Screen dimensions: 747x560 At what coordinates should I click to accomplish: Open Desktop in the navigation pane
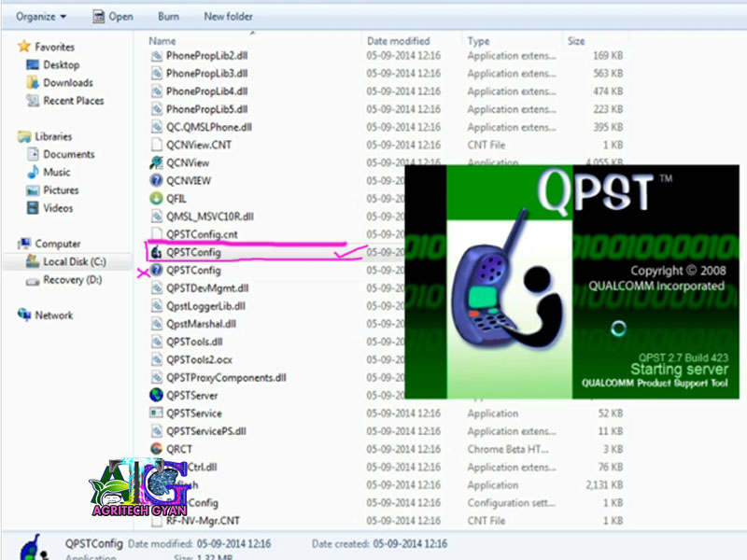[x=61, y=64]
